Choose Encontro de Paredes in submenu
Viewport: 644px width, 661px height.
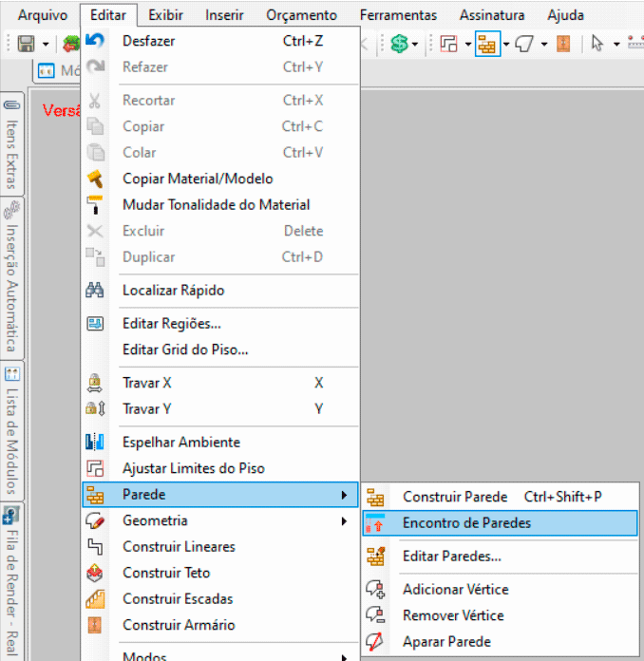(x=466, y=523)
